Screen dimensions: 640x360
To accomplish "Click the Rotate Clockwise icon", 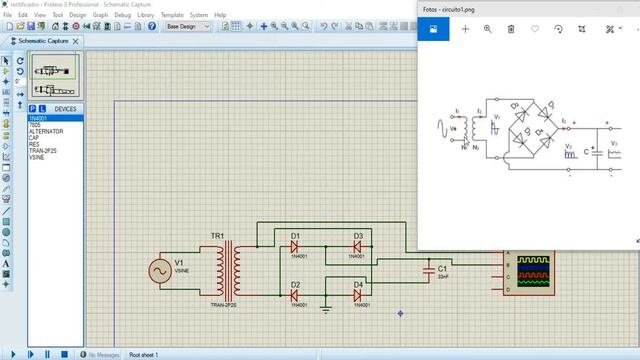I will coord(20,61).
